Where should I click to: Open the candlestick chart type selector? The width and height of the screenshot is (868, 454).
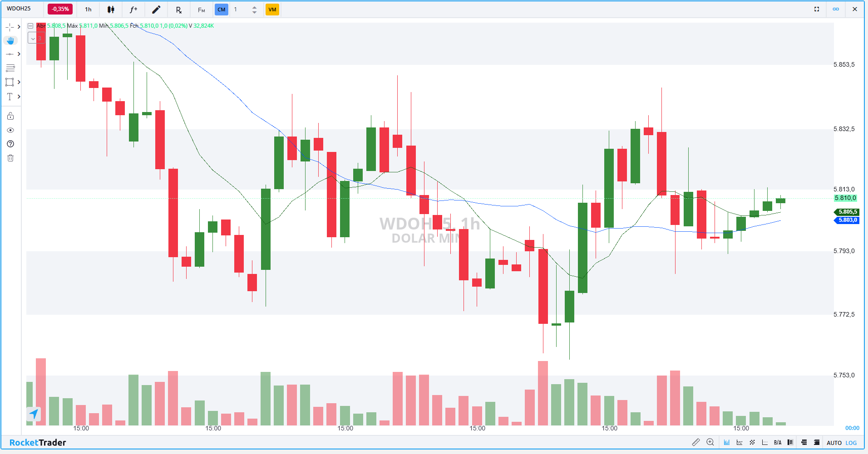click(111, 10)
